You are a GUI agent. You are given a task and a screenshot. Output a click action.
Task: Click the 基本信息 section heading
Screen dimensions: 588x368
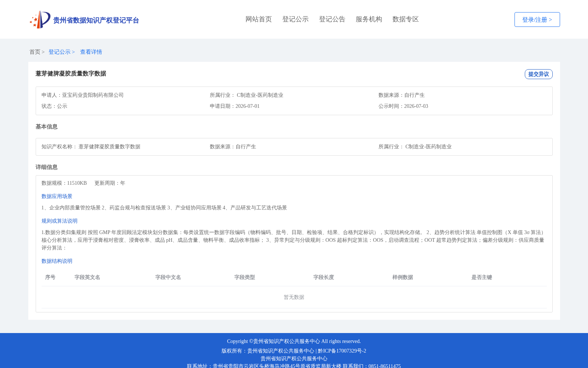[47, 127]
